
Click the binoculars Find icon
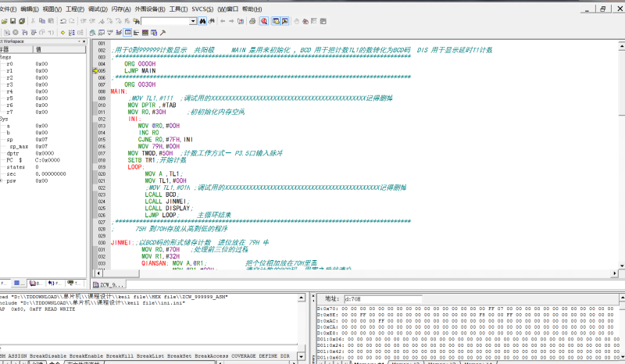(x=202, y=21)
